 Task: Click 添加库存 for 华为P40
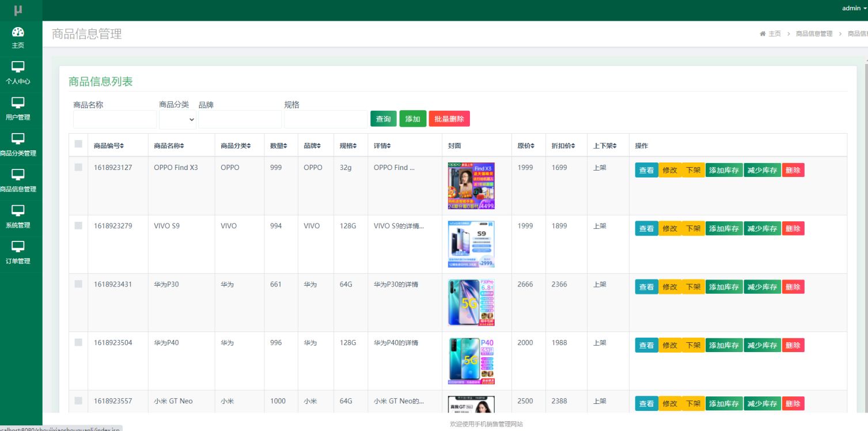tap(724, 345)
